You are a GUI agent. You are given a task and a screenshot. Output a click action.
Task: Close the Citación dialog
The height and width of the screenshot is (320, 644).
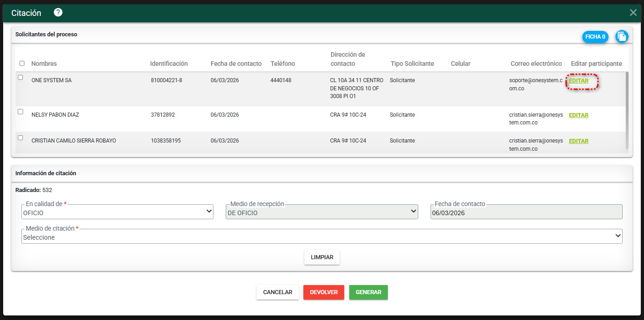coord(633,13)
